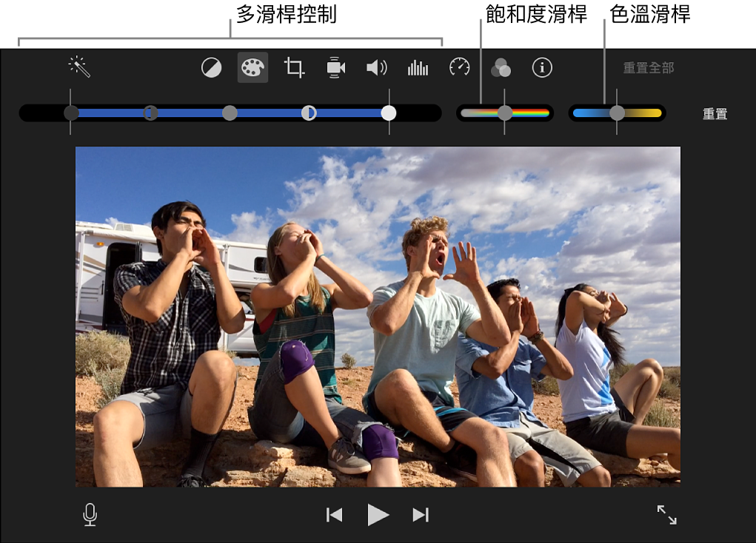Open noise reduction and equalizer bars

[418, 68]
